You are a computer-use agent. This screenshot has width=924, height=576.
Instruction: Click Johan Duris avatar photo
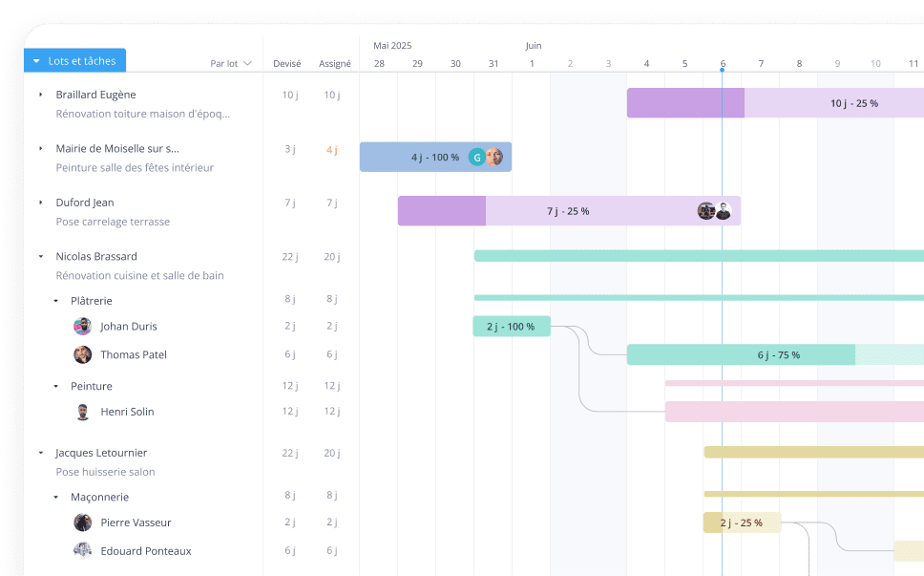[x=83, y=327]
